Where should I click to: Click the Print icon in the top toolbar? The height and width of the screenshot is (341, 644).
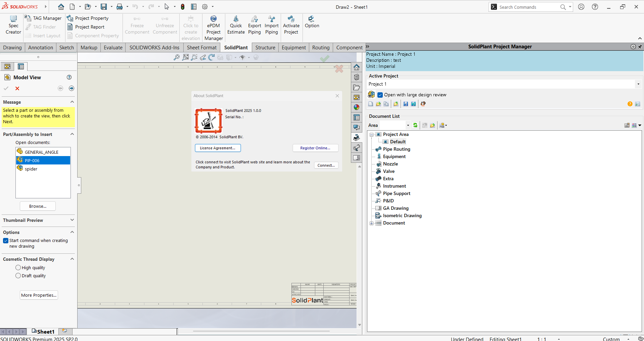coord(120,7)
